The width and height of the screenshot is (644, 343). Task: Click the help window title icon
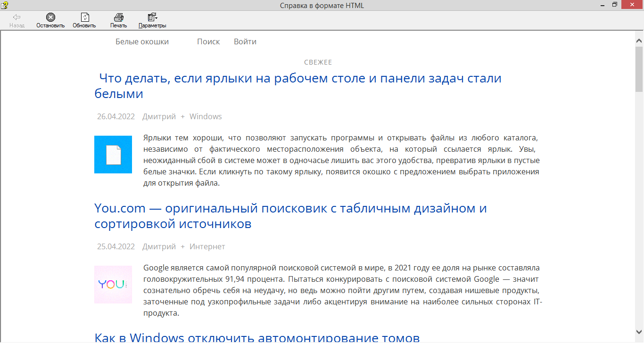tap(5, 5)
